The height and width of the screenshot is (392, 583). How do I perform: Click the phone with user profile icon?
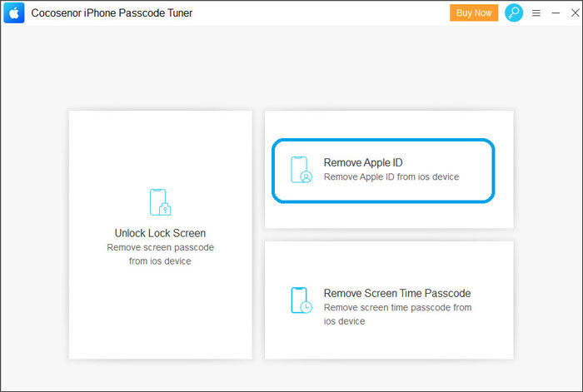click(x=301, y=170)
